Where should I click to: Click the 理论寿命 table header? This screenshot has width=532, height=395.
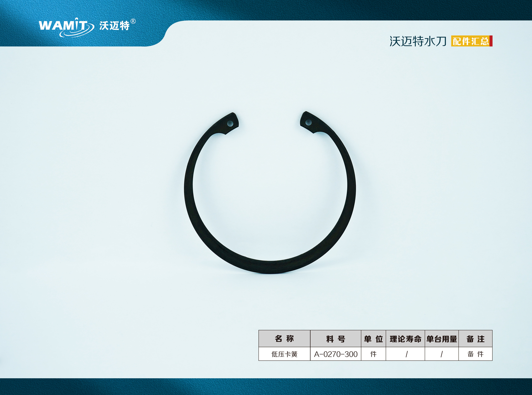[x=405, y=339]
